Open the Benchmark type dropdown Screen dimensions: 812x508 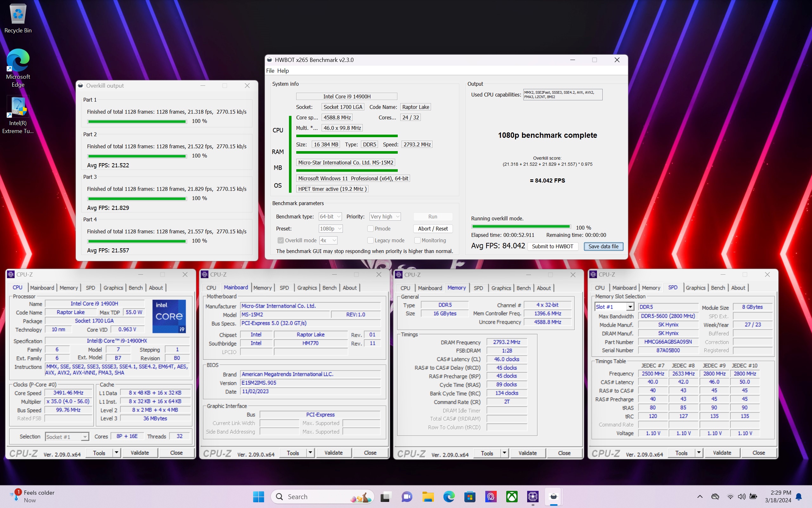point(330,217)
